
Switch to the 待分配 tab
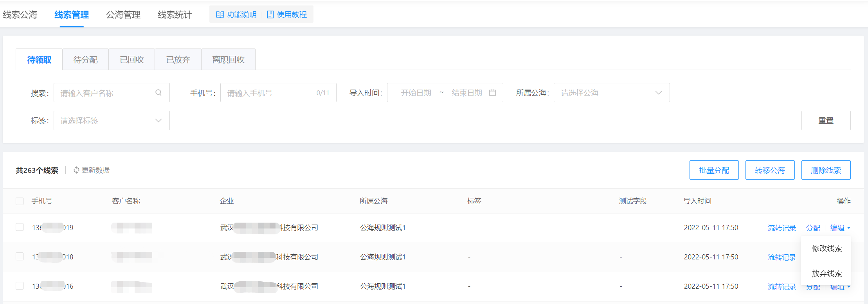85,60
